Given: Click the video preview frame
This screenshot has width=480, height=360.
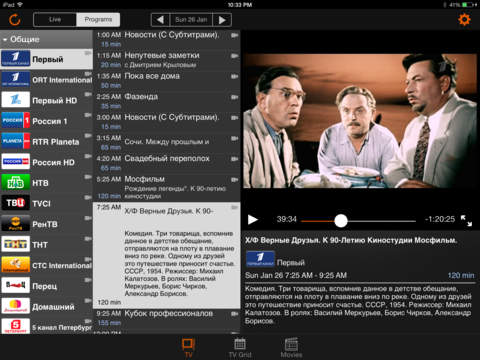Looking at the screenshot, I should pos(360,121).
